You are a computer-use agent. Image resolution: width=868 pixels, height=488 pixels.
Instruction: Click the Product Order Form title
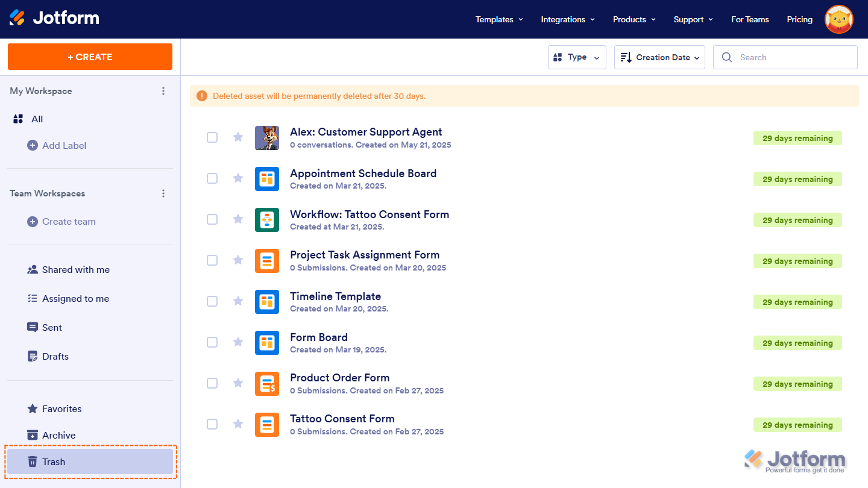tap(340, 378)
